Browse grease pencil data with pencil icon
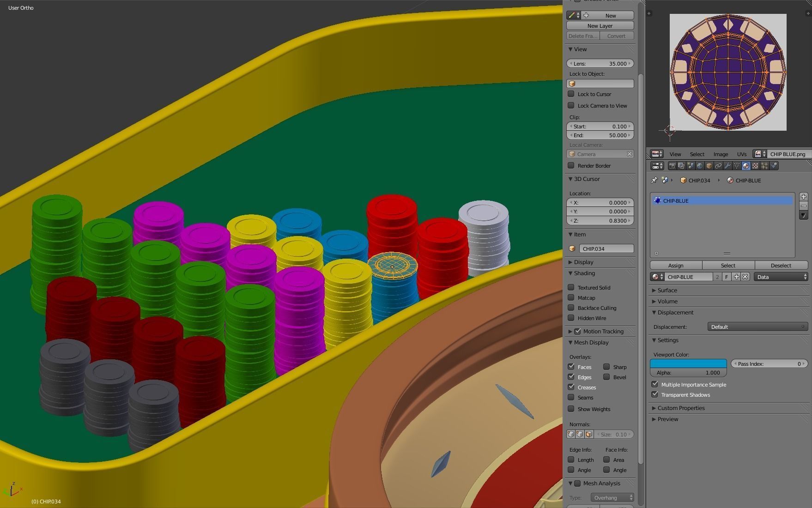 pyautogui.click(x=574, y=15)
